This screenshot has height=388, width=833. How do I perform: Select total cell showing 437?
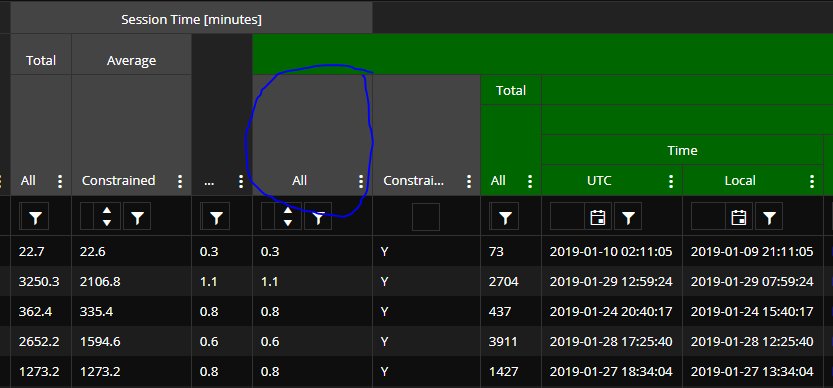pos(511,311)
